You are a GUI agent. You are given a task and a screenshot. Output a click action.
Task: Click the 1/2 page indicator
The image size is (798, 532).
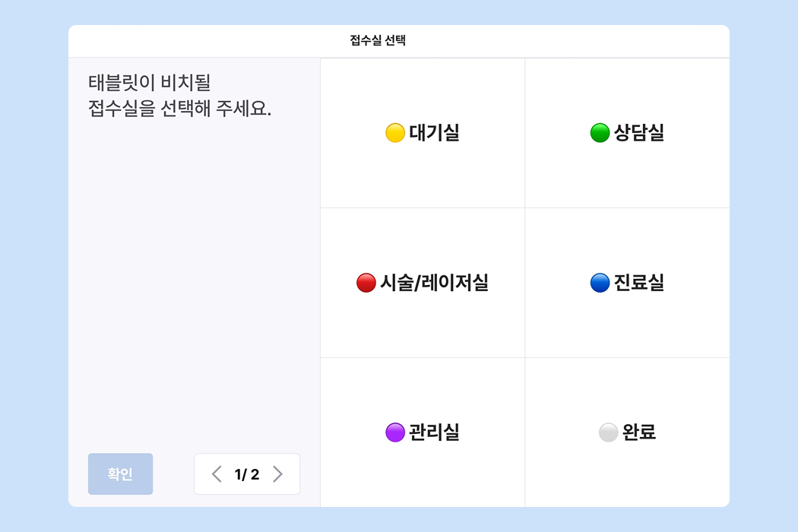click(247, 475)
